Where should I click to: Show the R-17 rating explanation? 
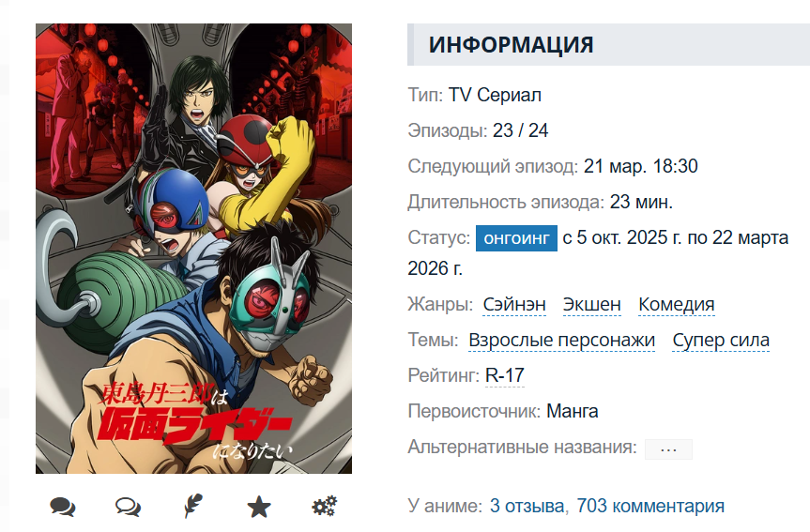click(505, 375)
